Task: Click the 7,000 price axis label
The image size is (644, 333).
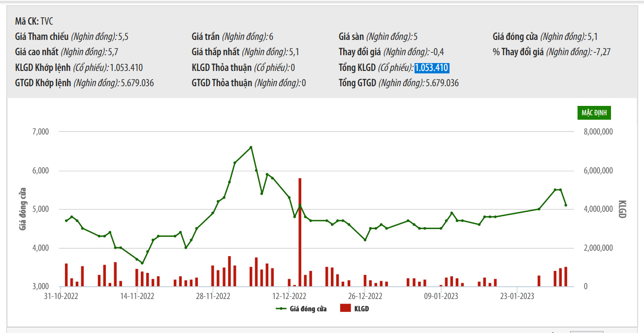Action: [41, 132]
